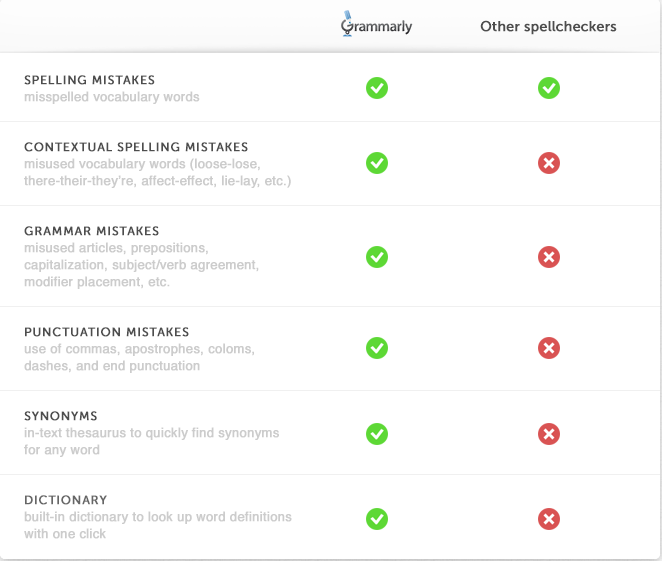Viewport: 662px width, 561px height.
Task: Click the Grammarly green check for Spelling Mistakes
Action: point(377,88)
